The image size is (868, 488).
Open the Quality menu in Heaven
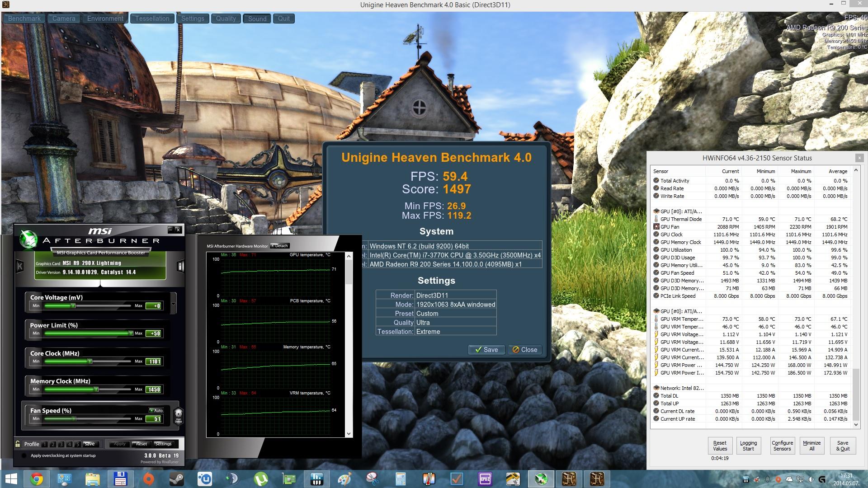coord(226,19)
